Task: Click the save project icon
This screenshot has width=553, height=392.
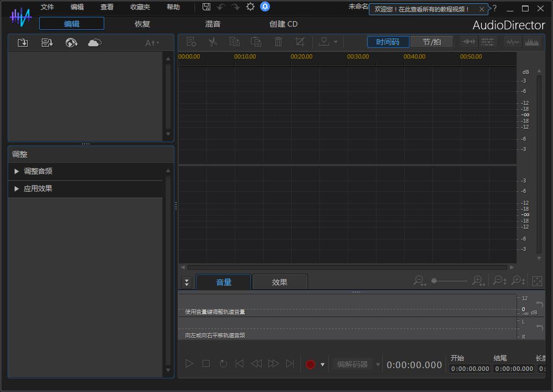Action: (x=206, y=7)
